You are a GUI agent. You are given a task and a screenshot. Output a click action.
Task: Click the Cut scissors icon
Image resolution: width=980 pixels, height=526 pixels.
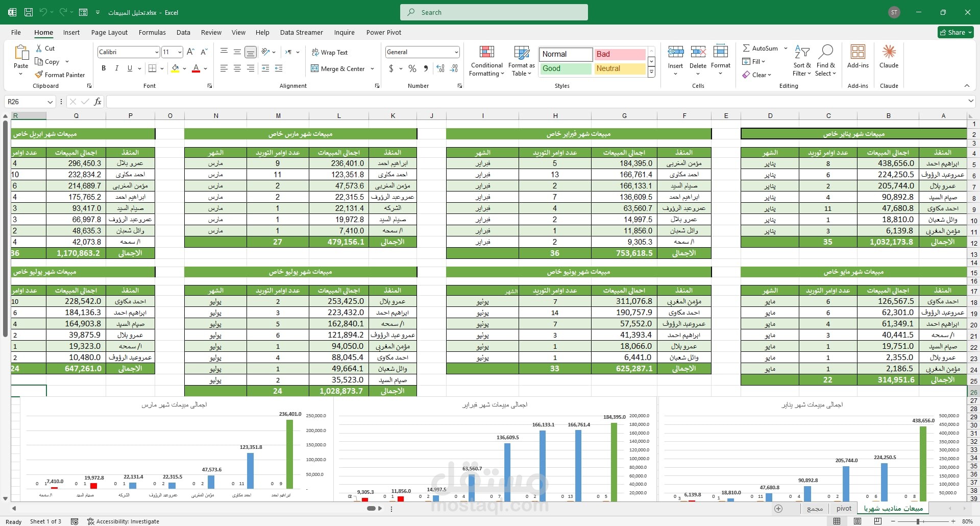[39, 48]
